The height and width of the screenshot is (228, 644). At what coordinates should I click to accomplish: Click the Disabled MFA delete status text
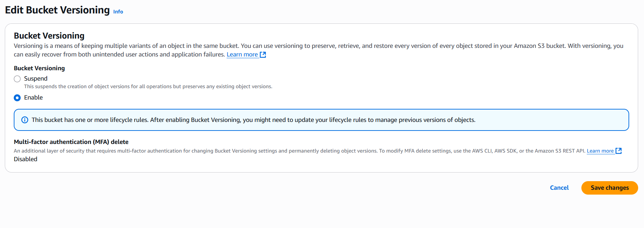25,159
